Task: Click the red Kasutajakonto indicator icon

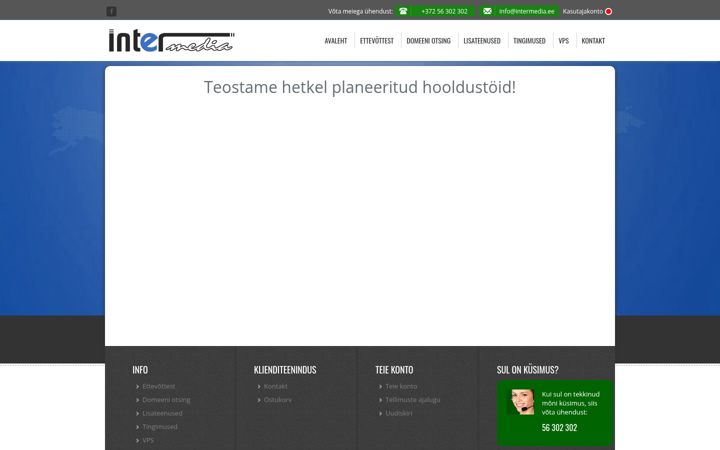Action: [608, 11]
